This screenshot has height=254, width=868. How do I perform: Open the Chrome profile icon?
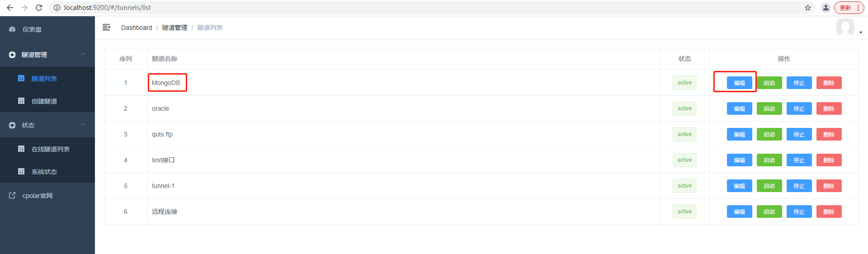[x=826, y=8]
